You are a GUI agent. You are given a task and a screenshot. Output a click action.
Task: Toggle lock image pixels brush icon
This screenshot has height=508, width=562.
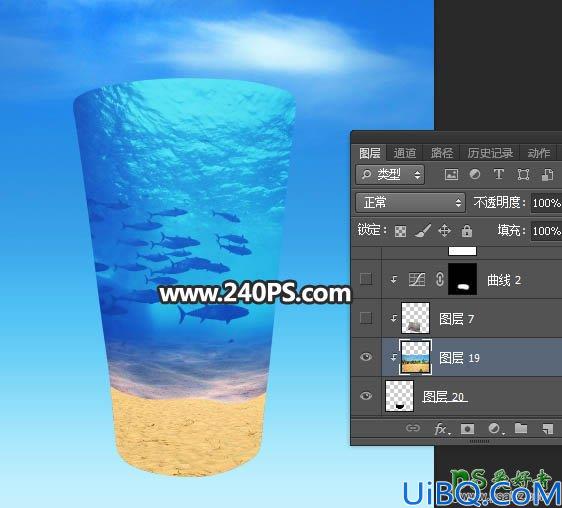coord(423,231)
